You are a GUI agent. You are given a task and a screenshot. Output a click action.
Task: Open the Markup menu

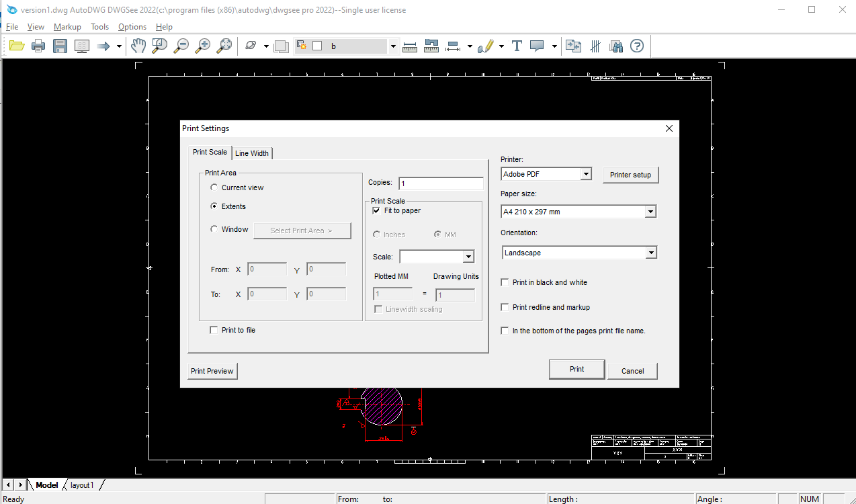67,27
